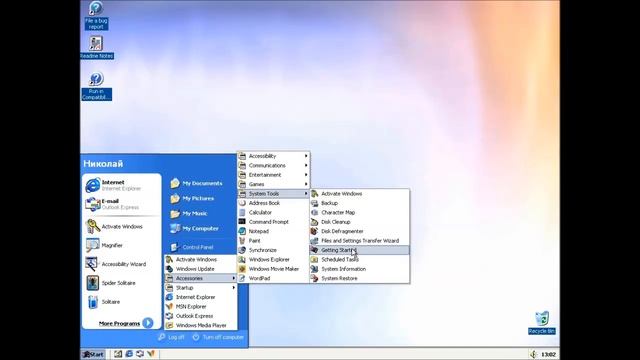Select Activate Windows in System Tools submenu
The image size is (640, 360).
(x=360, y=194)
